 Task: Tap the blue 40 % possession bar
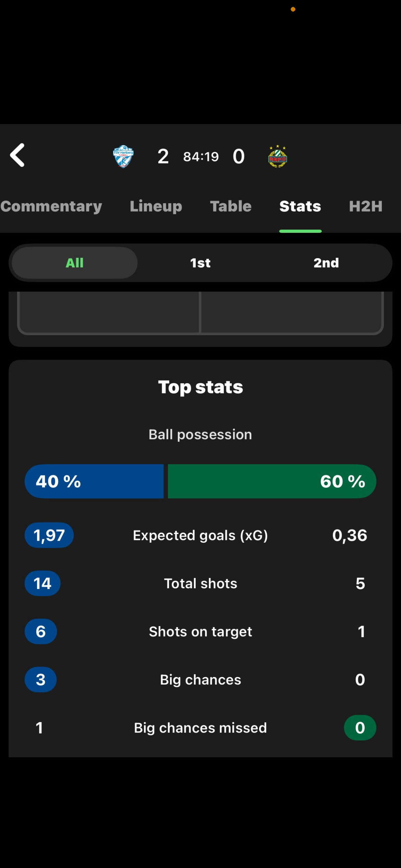click(94, 481)
